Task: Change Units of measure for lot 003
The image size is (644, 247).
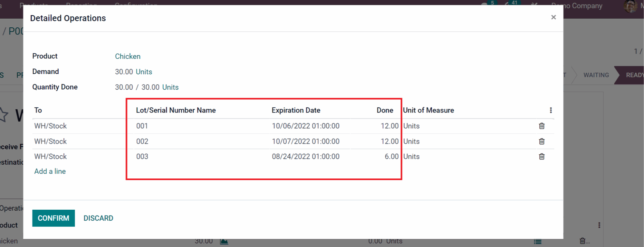Action: point(411,156)
